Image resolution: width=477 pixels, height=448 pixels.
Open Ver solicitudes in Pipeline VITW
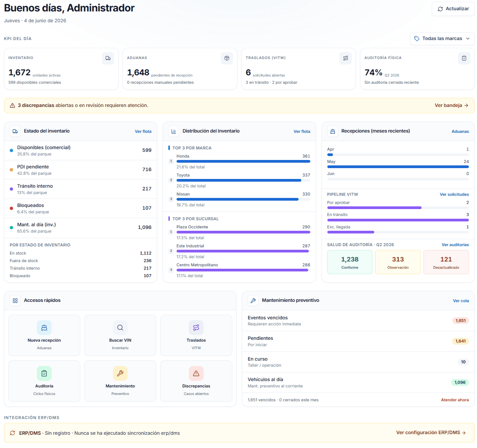[454, 194]
